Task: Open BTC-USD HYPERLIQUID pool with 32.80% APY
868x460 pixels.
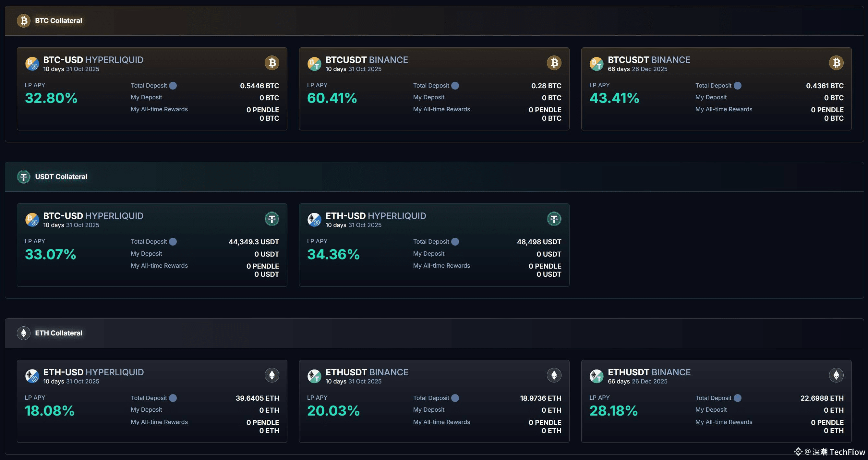Action: [93, 60]
